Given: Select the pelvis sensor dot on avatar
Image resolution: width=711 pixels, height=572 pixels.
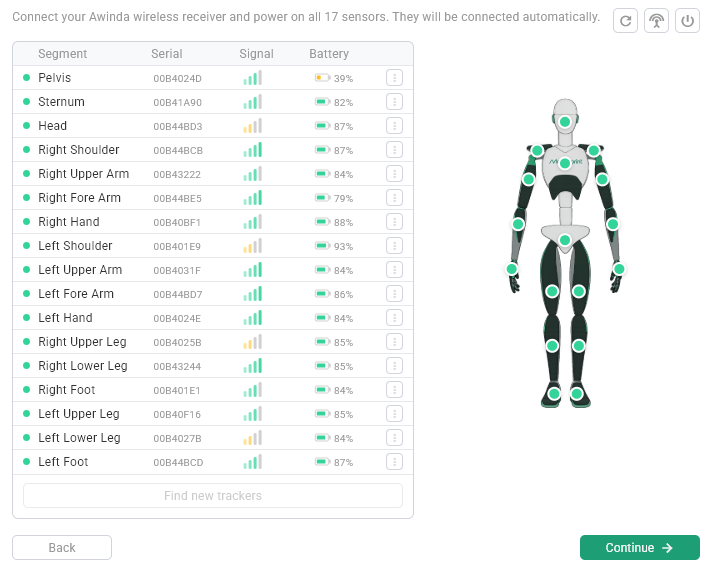Looking at the screenshot, I should tap(565, 240).
